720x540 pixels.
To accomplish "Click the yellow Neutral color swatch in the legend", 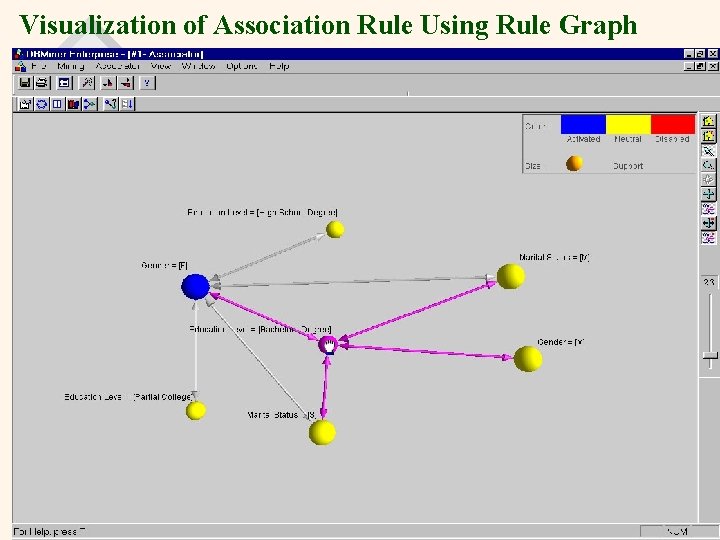I will tap(628, 124).
